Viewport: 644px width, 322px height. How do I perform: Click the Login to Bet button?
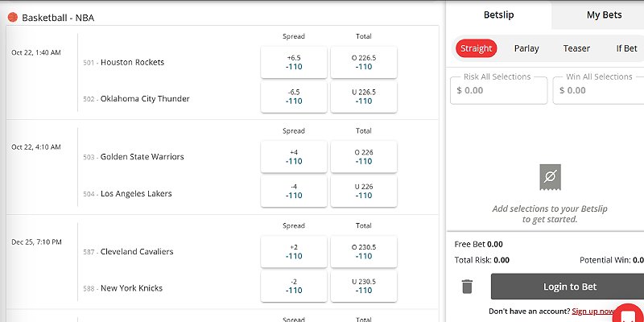(x=570, y=287)
